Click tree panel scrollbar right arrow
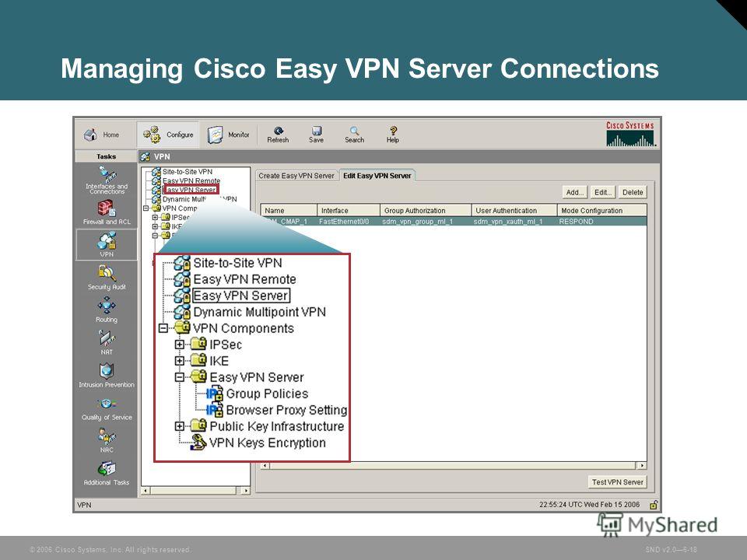Screen dimensions: 747x560 point(246,491)
